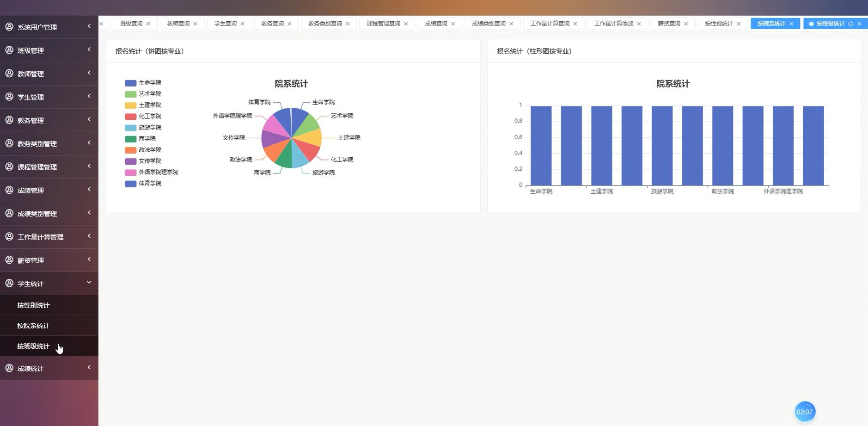Image resolution: width=868 pixels, height=426 pixels.
Task: Select the 成绩统计 sidebar icon
Action: pos(9,368)
